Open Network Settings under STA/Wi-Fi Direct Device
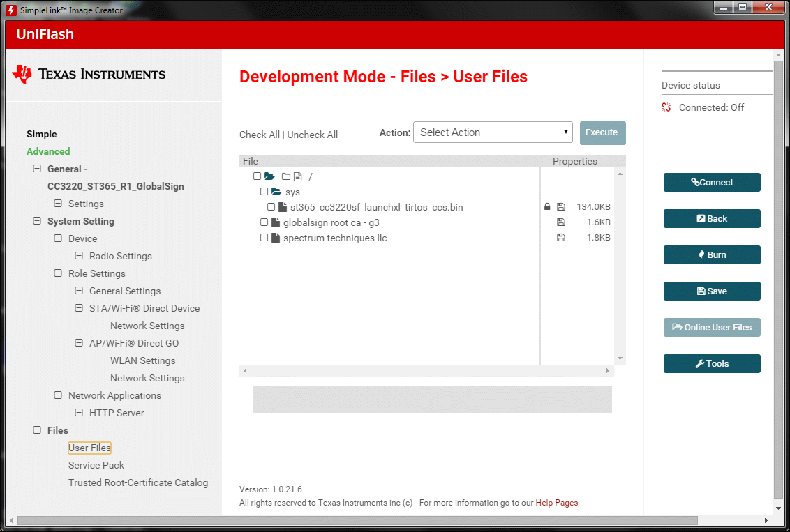Screen dimensions: 790x532 pyautogui.click(x=148, y=326)
